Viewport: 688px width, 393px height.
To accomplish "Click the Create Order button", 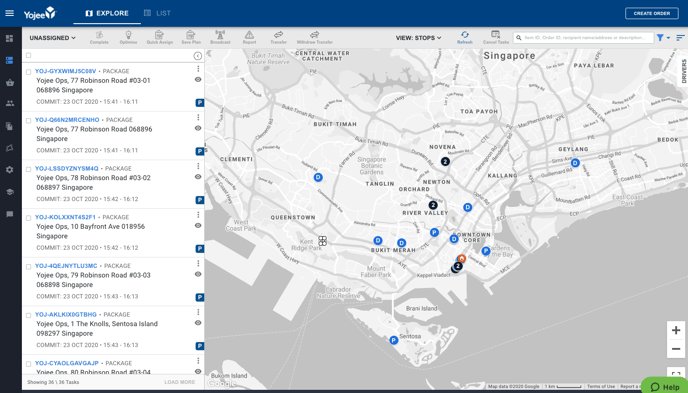I will coord(652,13).
